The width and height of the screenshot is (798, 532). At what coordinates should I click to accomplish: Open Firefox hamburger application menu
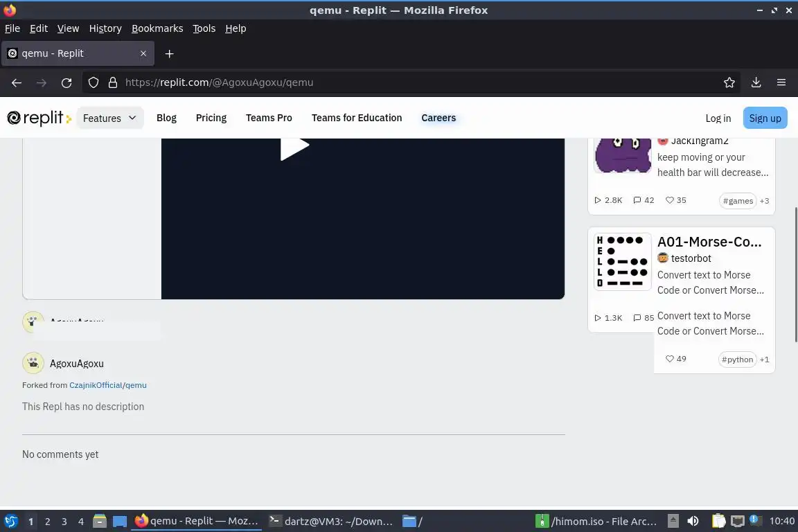point(781,82)
